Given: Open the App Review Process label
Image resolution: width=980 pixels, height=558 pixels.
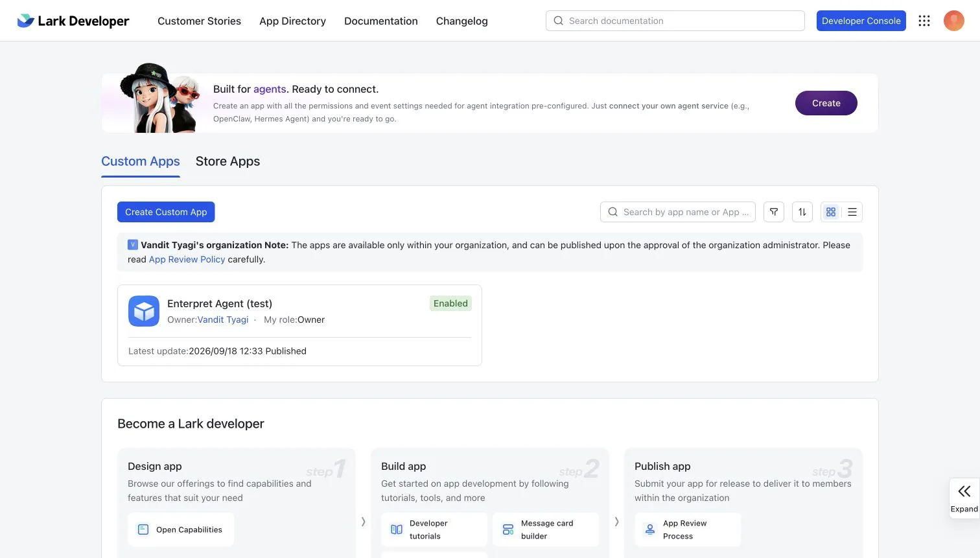Looking at the screenshot, I should pos(684,529).
